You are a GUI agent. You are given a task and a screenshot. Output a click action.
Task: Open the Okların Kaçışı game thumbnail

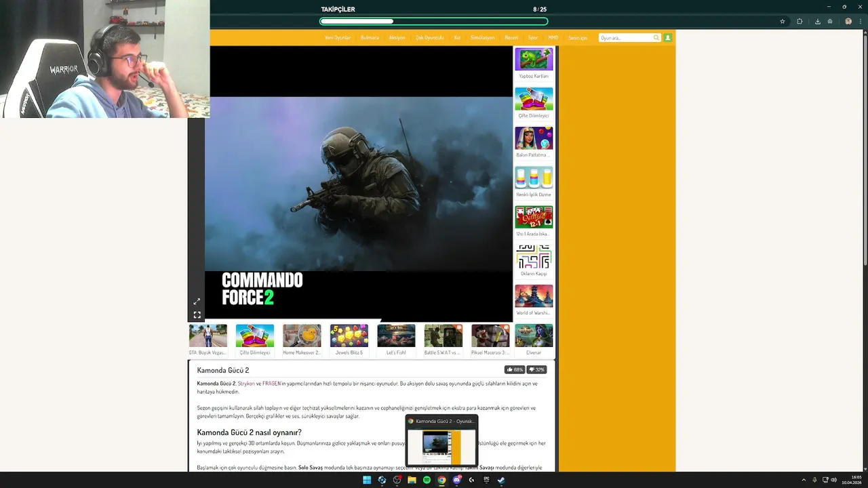click(534, 257)
